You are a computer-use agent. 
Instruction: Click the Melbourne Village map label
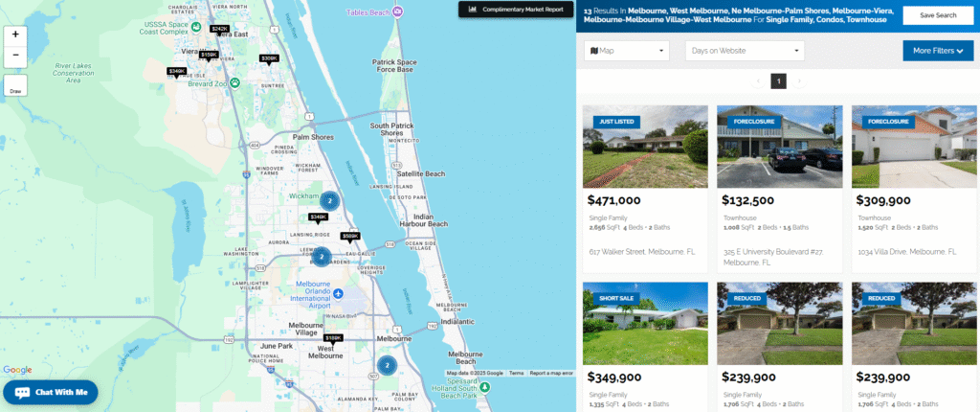click(x=306, y=330)
